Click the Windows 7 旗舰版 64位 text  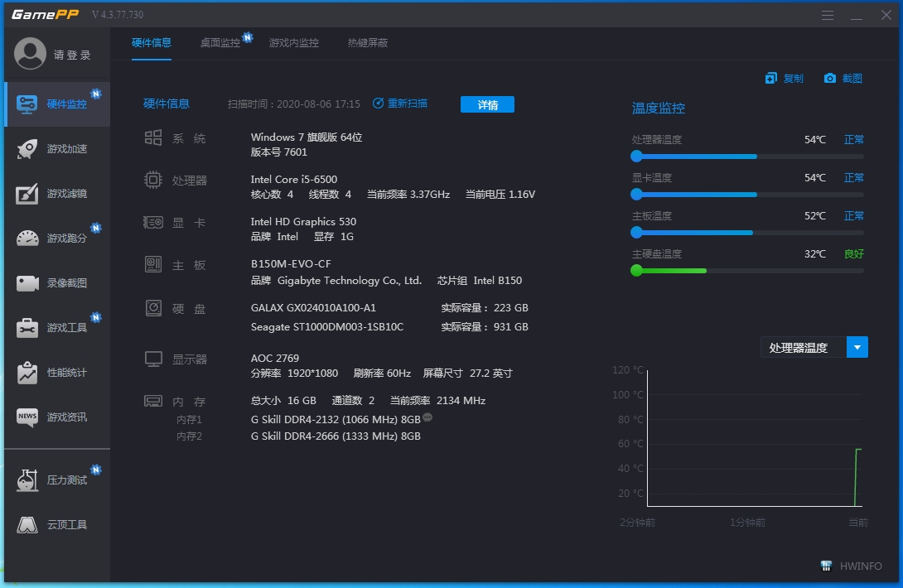point(307,137)
